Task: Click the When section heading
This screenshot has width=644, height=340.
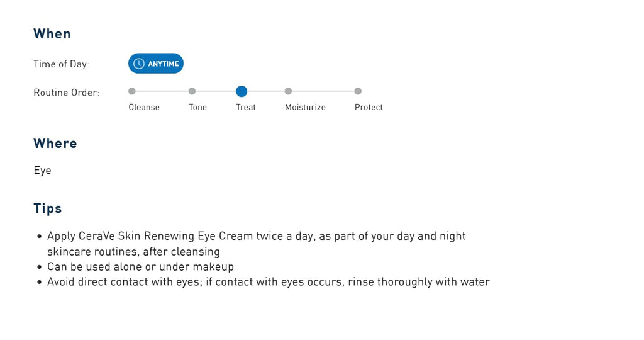Action: (52, 34)
